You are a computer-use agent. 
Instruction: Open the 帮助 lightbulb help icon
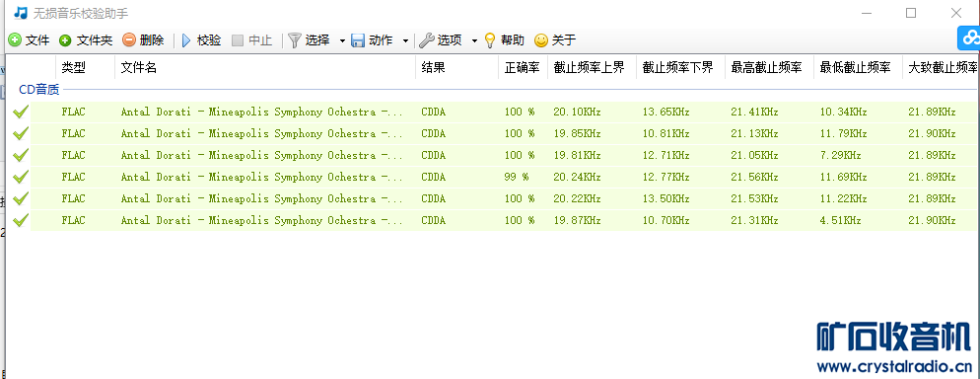pos(490,40)
